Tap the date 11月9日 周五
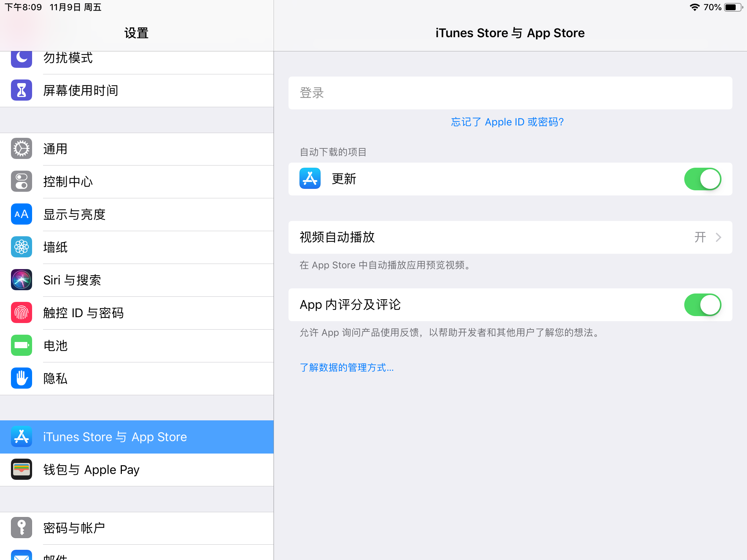The image size is (747, 560). (x=76, y=7)
